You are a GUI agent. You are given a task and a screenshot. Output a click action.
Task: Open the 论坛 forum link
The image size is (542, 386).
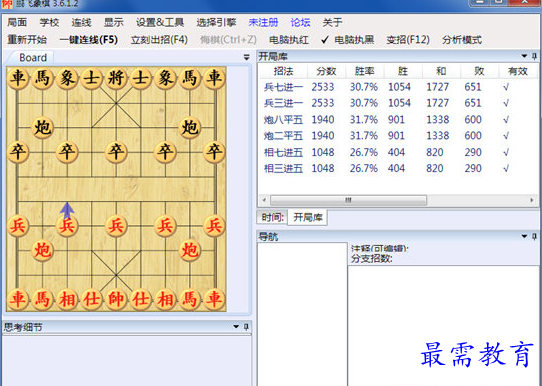(300, 22)
